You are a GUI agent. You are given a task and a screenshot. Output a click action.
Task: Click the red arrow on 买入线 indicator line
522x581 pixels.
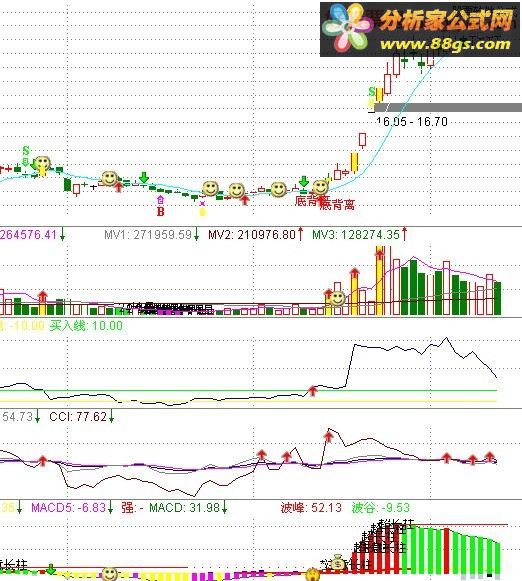click(x=313, y=391)
